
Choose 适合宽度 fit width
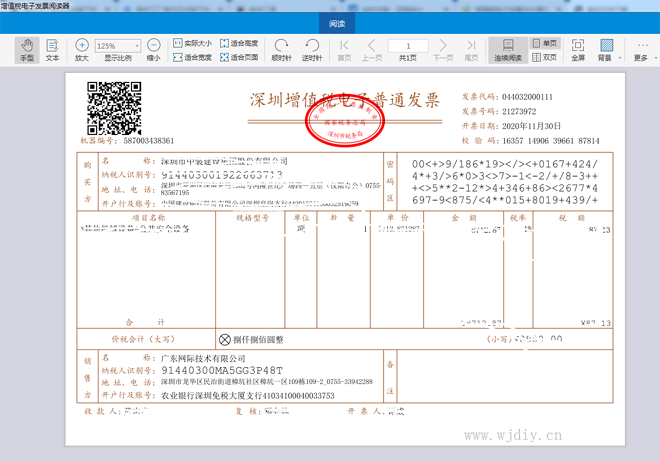pyautogui.click(x=192, y=57)
